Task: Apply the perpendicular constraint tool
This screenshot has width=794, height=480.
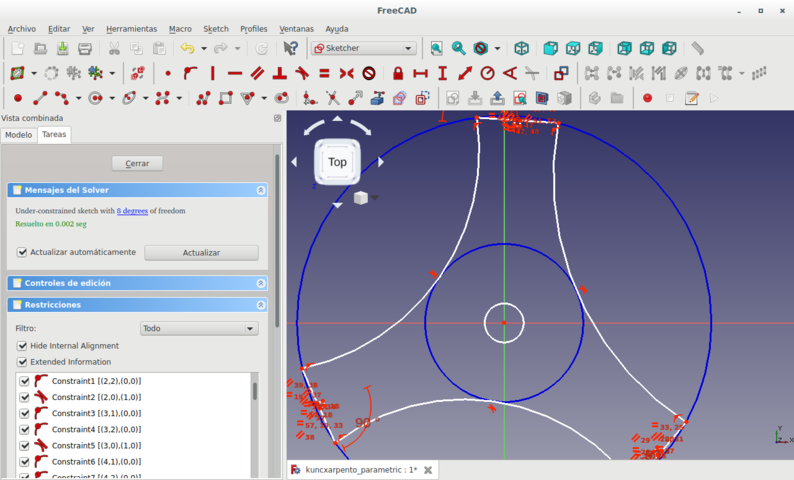Action: 279,73
